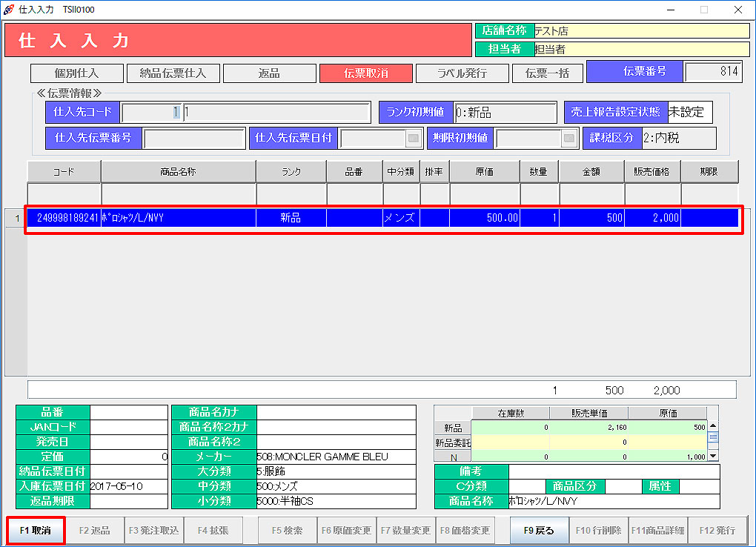Click the row 1 header in the grid
756x547 pixels.
pyautogui.click(x=16, y=218)
